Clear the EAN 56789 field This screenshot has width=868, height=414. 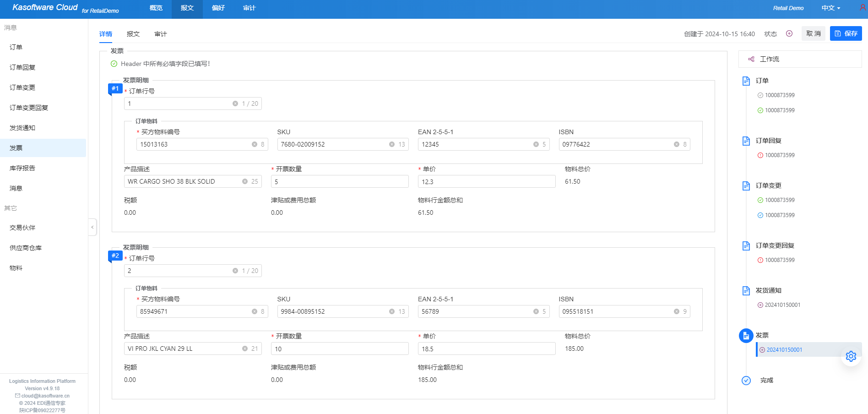click(x=536, y=311)
